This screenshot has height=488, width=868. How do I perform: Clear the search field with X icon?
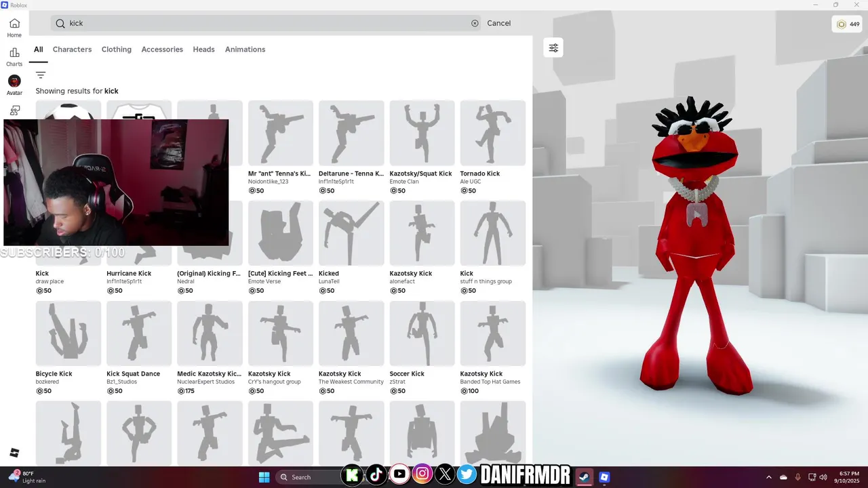[475, 23]
